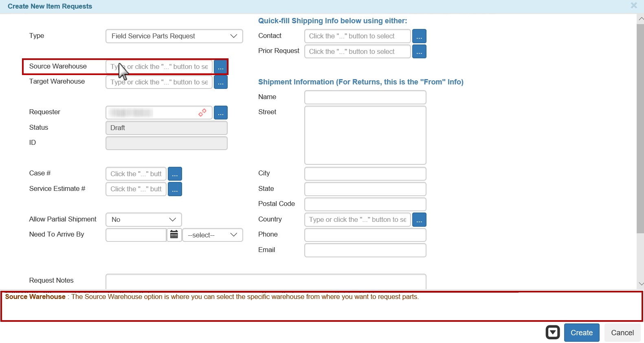The image size is (644, 343).
Task: Open the --select-- time dropdown
Action: 212,235
